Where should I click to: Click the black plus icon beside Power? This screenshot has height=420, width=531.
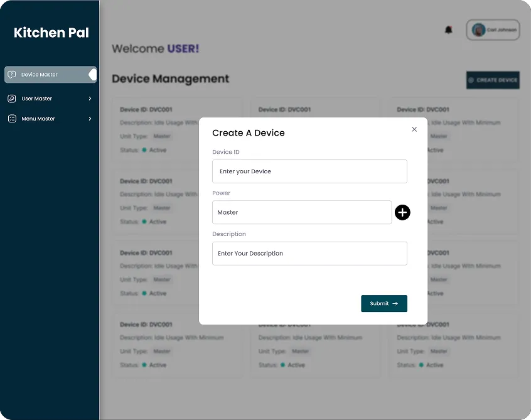(402, 212)
